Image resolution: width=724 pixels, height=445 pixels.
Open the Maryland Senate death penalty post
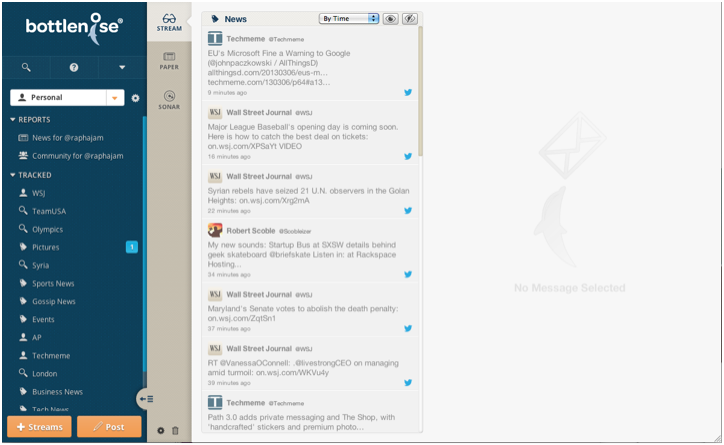pos(310,311)
